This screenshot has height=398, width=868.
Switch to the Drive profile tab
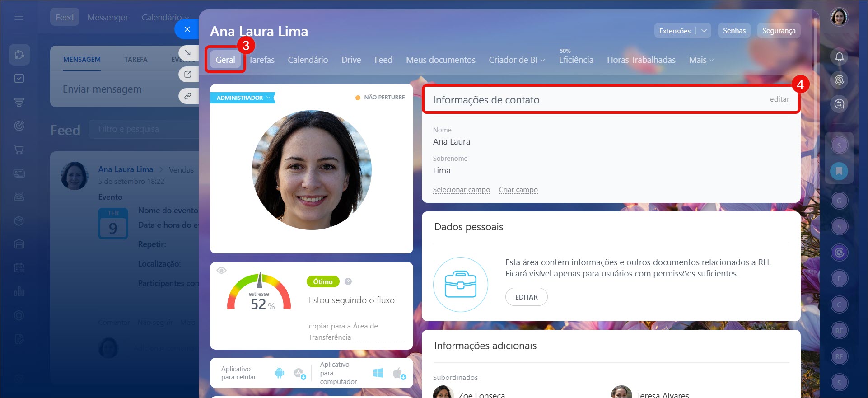[x=351, y=60]
